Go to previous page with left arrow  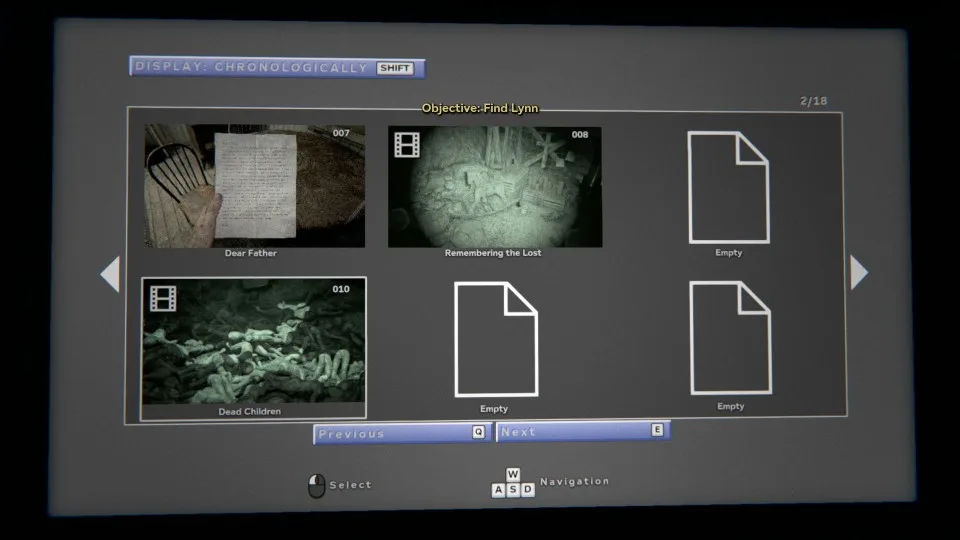point(110,274)
